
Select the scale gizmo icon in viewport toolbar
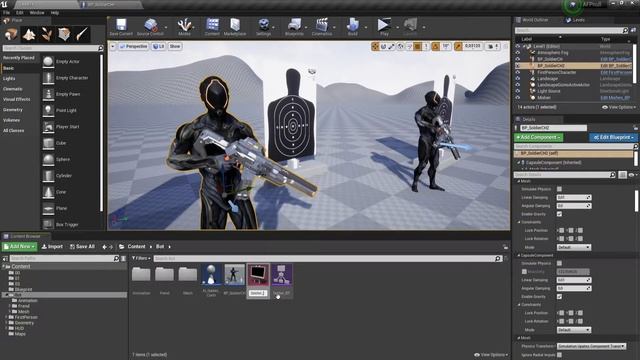391,47
